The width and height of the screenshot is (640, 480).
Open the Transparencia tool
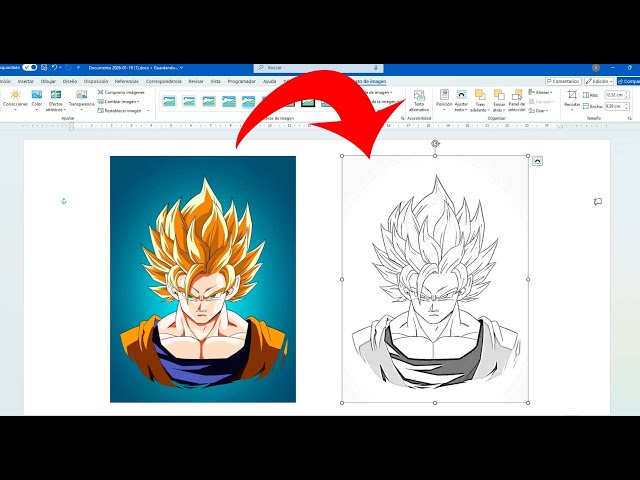click(81, 100)
